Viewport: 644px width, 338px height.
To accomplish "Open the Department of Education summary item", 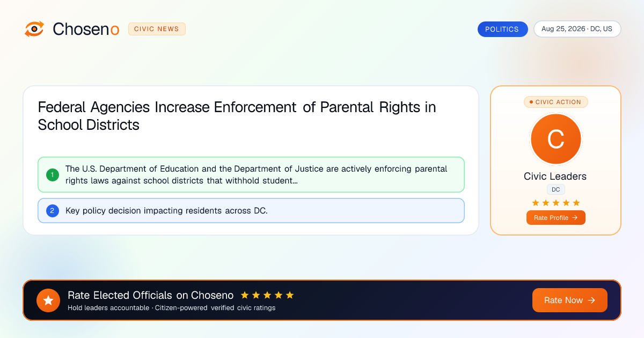I will pyautogui.click(x=251, y=174).
